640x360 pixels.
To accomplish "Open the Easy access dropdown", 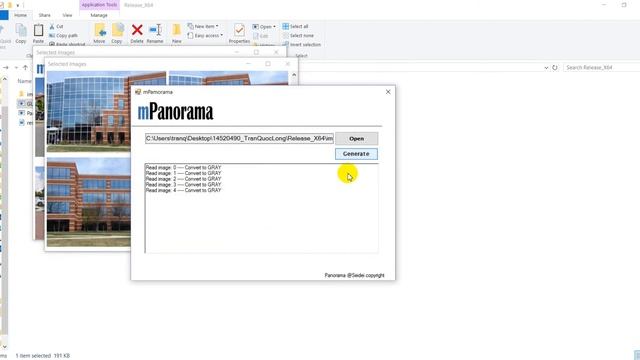I will (205, 36).
